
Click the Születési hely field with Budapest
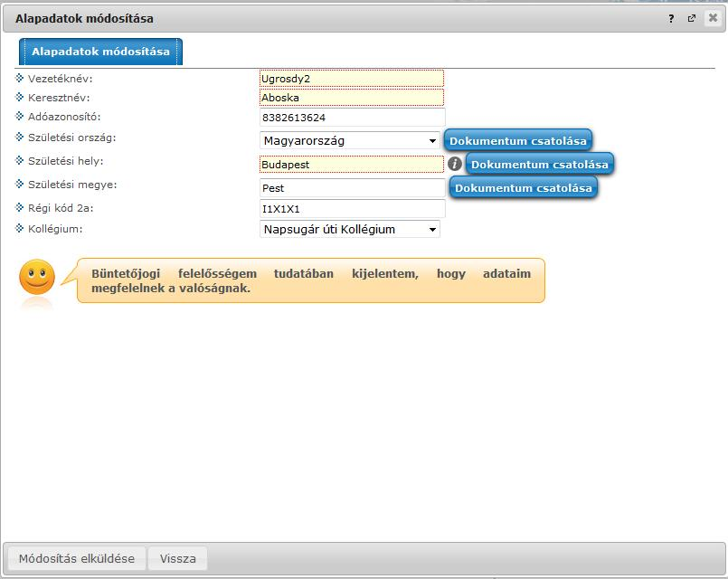[x=352, y=165]
